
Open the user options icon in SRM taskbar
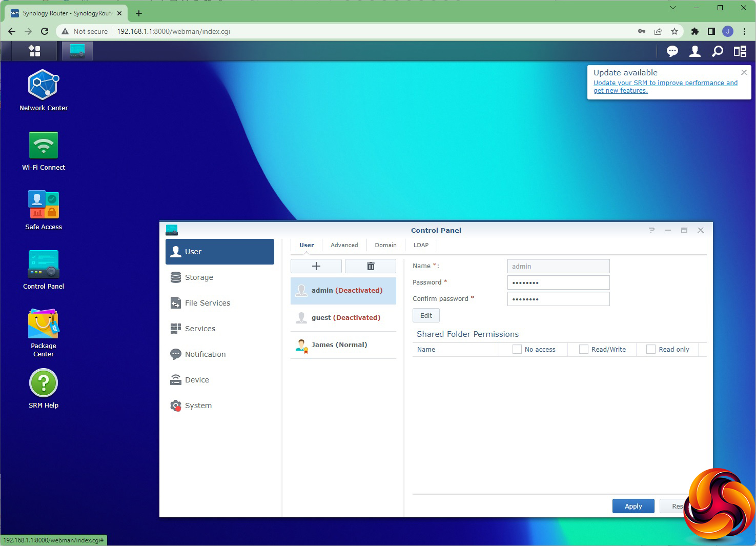coord(695,51)
